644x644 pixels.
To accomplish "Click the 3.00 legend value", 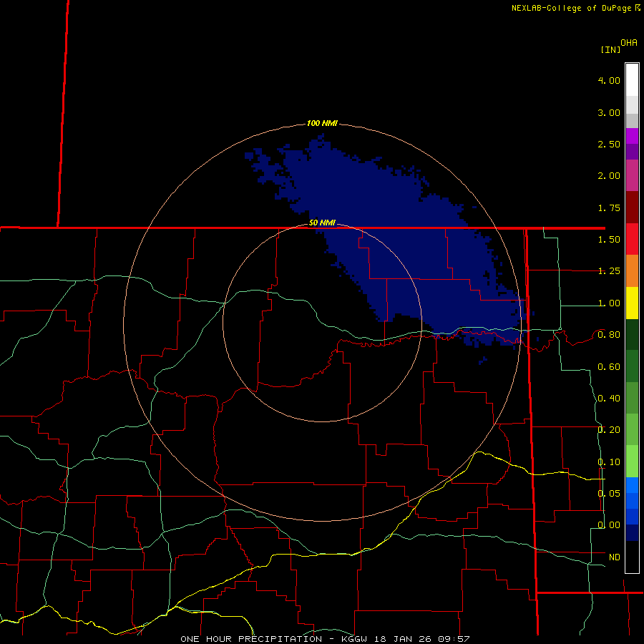I will [x=609, y=112].
